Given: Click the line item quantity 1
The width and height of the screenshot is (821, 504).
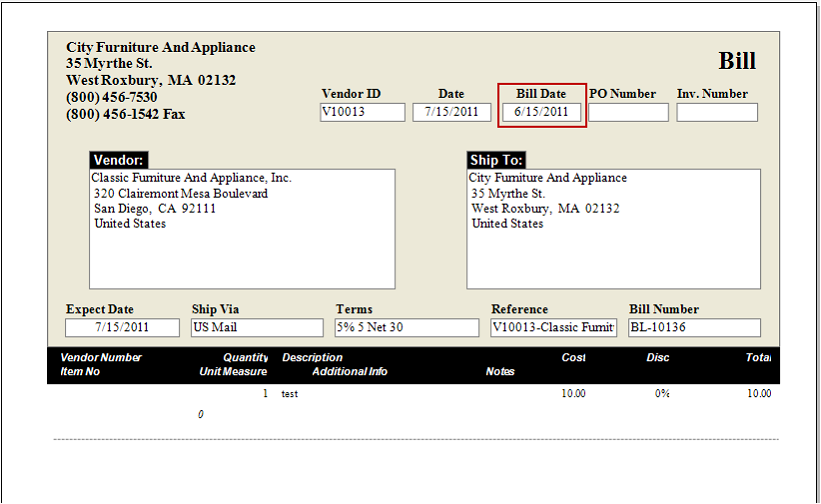Looking at the screenshot, I should (265, 394).
